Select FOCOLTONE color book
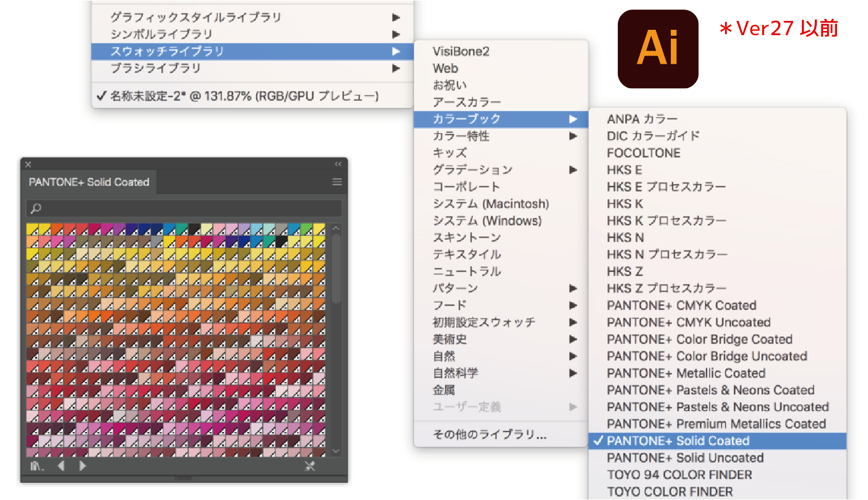The height and width of the screenshot is (500, 868). point(717,153)
